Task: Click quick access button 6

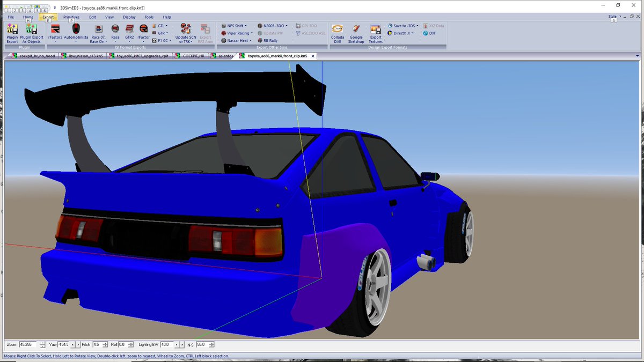Action: (45, 10)
